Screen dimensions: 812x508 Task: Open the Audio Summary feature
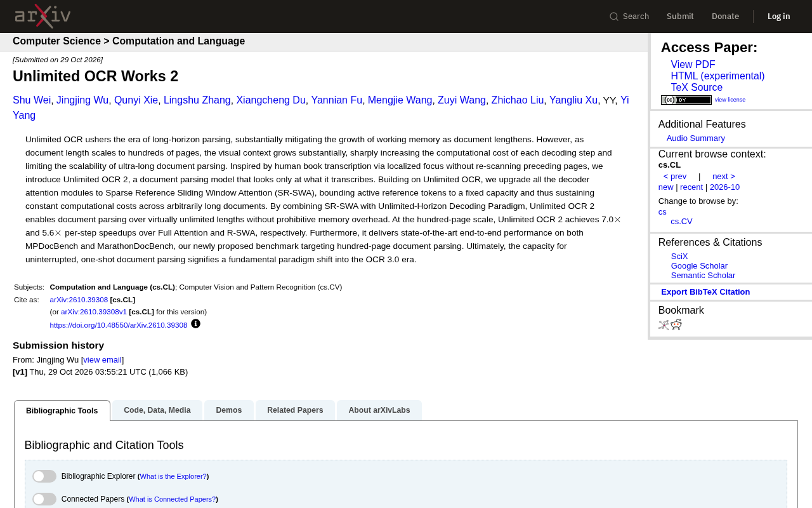[696, 138]
